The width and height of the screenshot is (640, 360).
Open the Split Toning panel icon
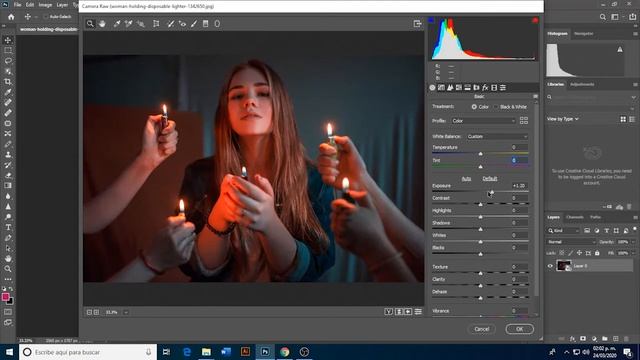467,88
